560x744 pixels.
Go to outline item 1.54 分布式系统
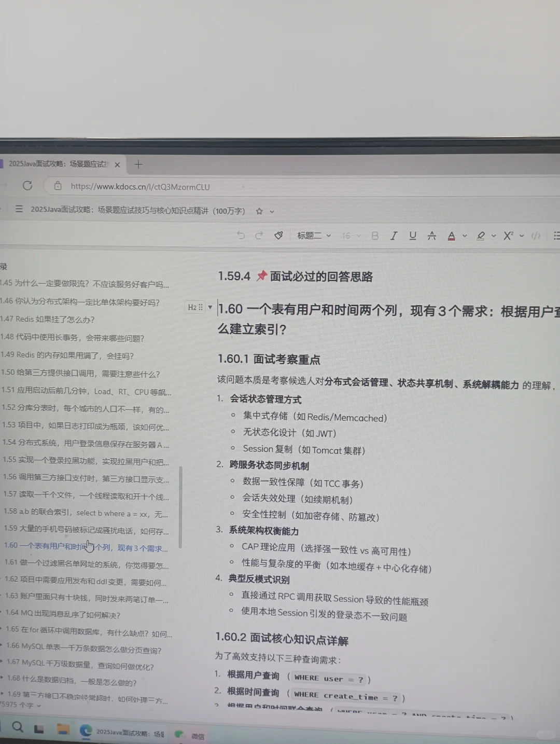pyautogui.click(x=86, y=444)
